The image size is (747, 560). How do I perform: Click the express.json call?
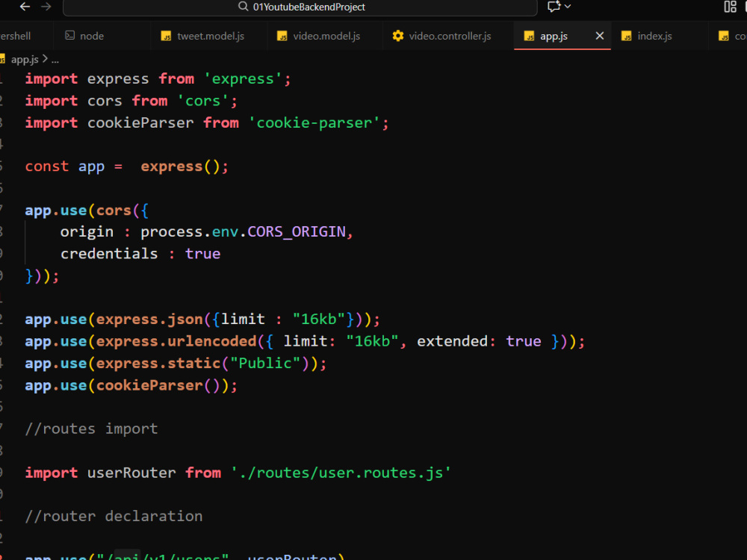coord(149,319)
